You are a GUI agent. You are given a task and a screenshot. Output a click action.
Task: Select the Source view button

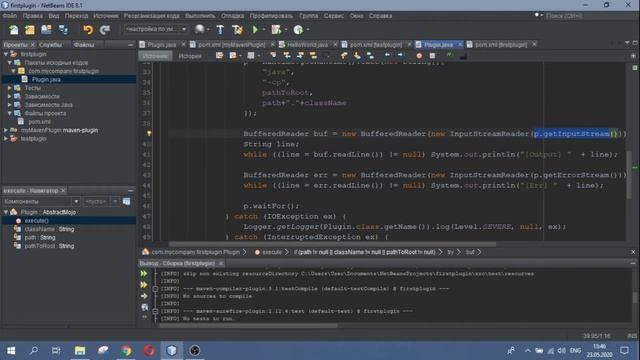click(155, 56)
